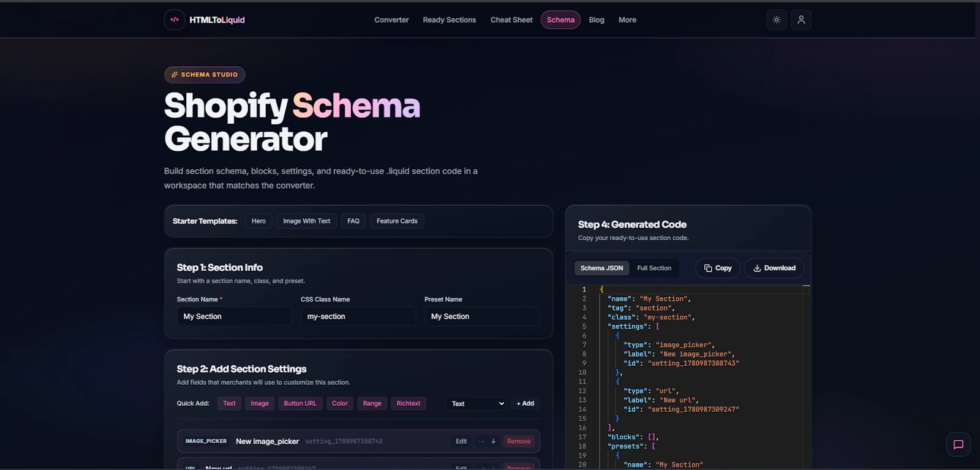
Task: Open the Converter page
Action: (391, 20)
